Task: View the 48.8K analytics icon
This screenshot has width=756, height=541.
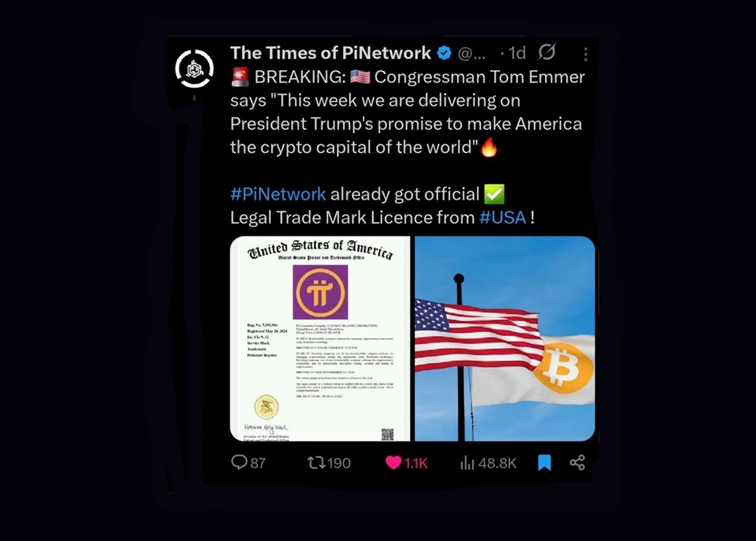Action: point(467,463)
